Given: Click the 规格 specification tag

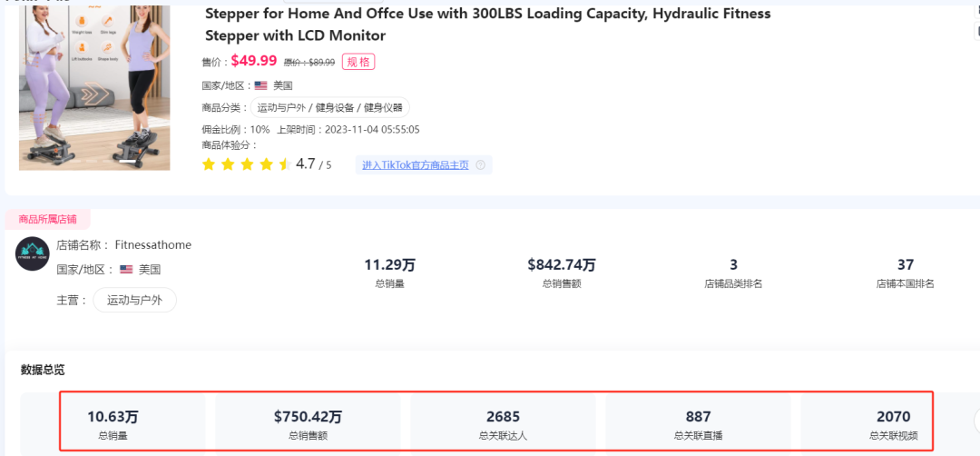Looking at the screenshot, I should point(358,62).
